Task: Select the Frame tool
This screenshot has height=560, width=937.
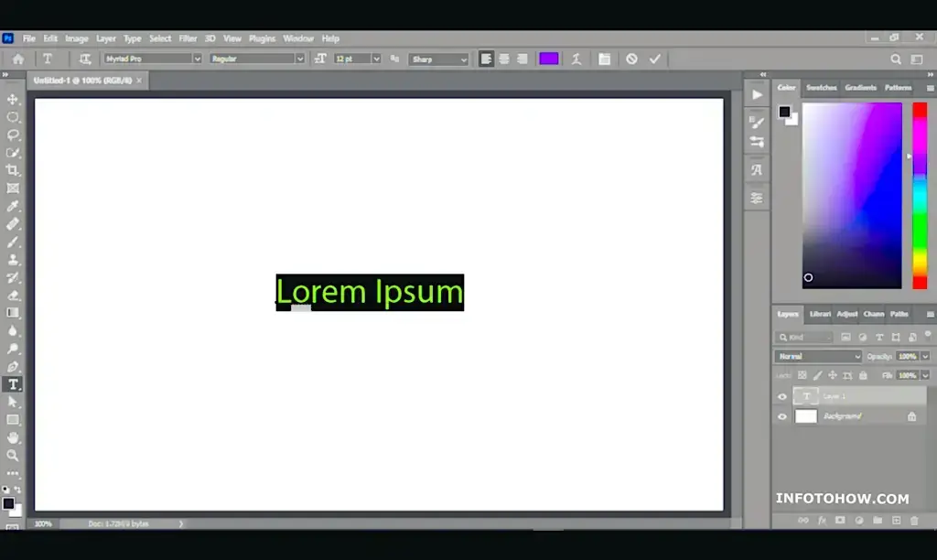Action: click(13, 188)
